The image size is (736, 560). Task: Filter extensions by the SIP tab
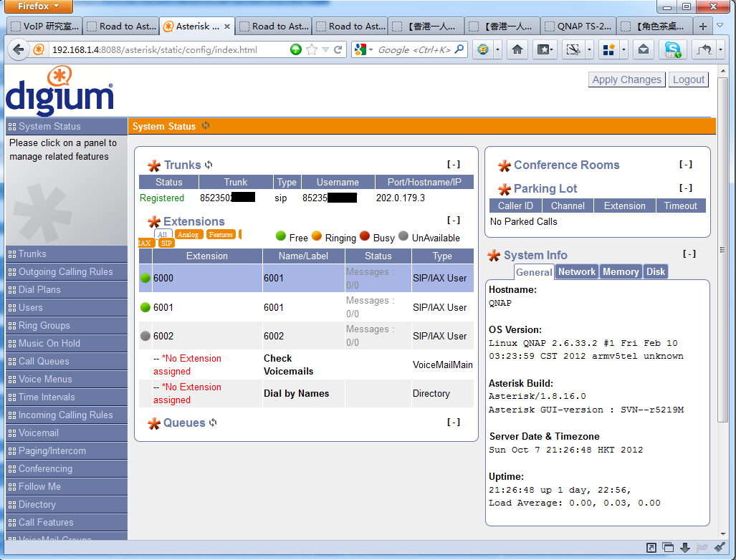[166, 243]
